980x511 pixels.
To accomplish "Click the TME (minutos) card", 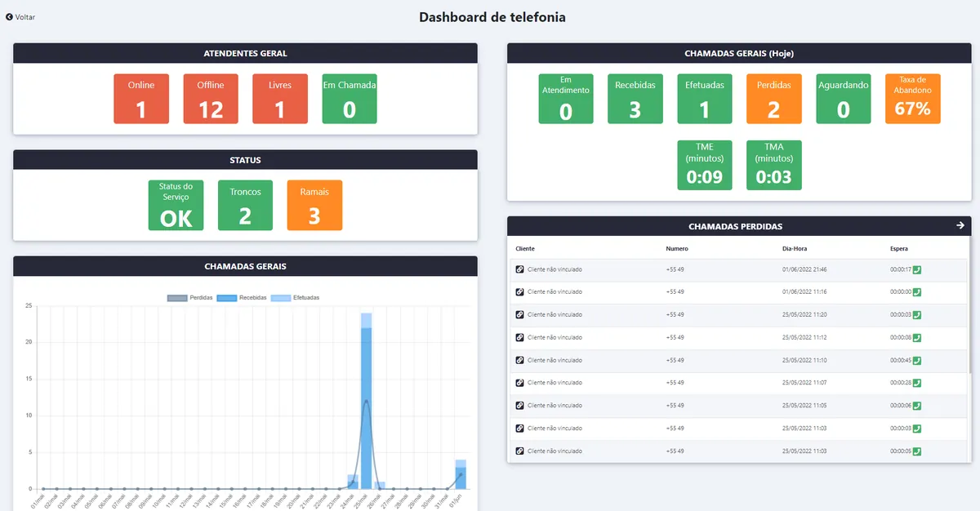I will click(705, 166).
